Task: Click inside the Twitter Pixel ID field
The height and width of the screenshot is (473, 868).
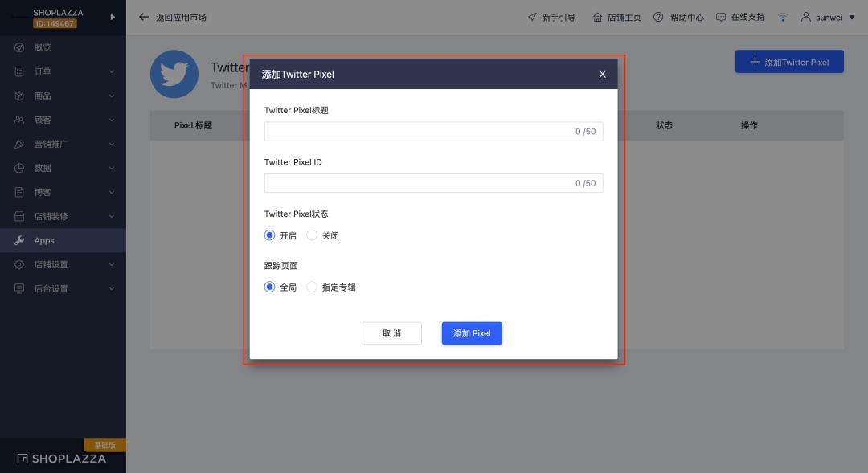Action: pyautogui.click(x=433, y=182)
